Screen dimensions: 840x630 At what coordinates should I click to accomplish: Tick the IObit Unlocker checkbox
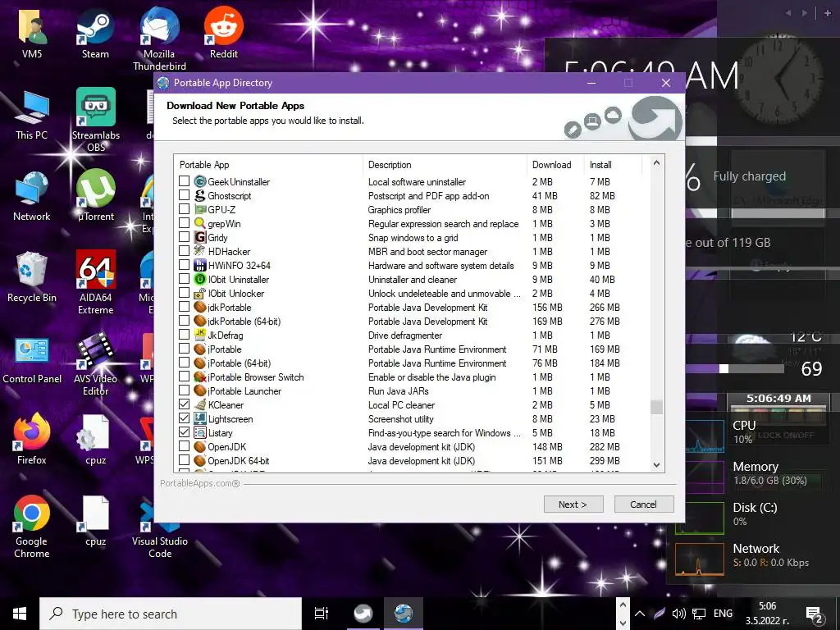[x=184, y=293]
